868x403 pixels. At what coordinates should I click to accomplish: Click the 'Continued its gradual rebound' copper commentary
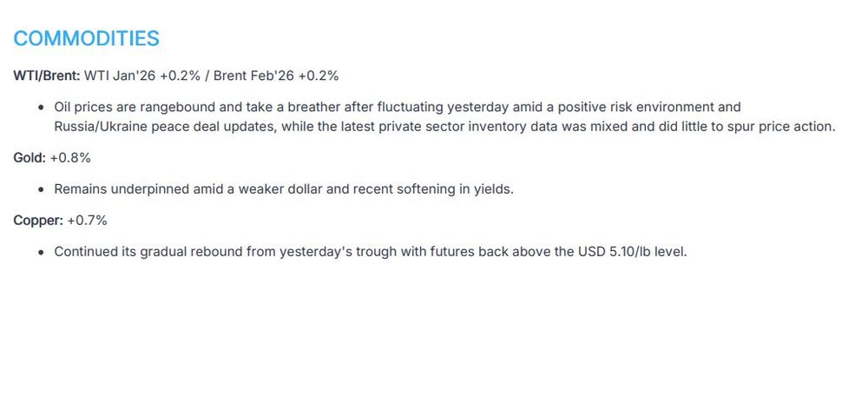148,252
